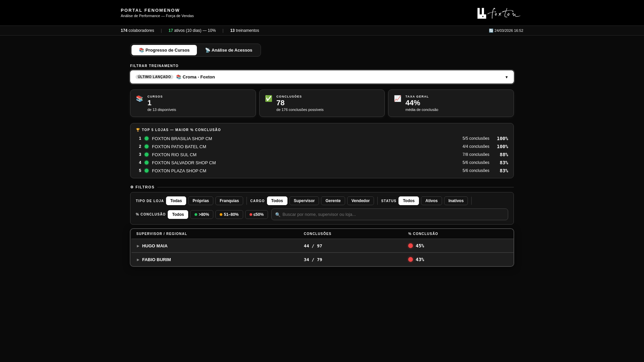Click the Supervisor / Regional column header
This screenshot has height=362, width=644.
coord(162,234)
